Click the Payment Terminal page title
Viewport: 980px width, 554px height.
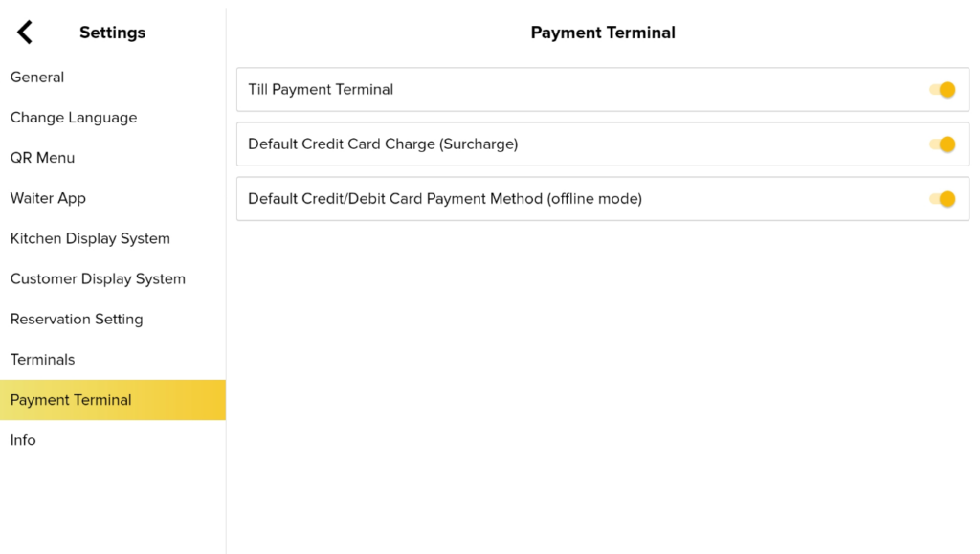pos(603,33)
